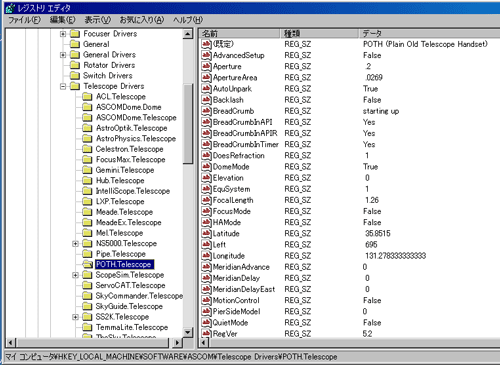Click the tree scroll up arrow
500x365 pixels.
point(188,34)
